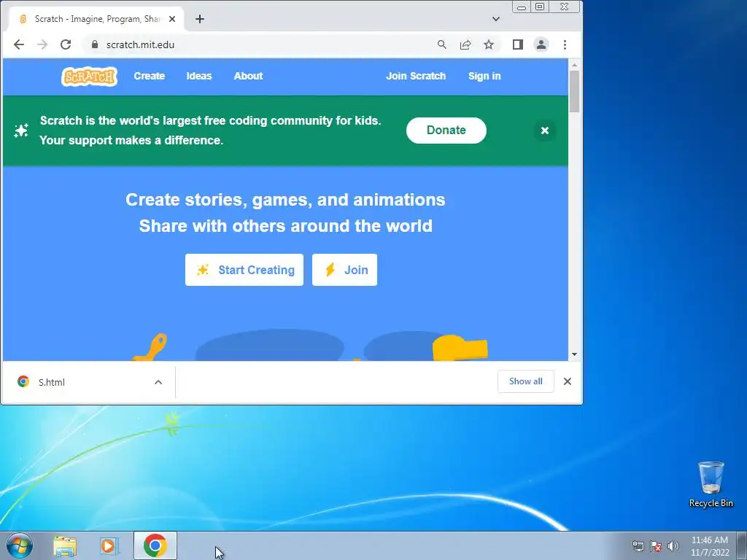Open Create in Scratch navigation
747x560 pixels.
point(149,76)
